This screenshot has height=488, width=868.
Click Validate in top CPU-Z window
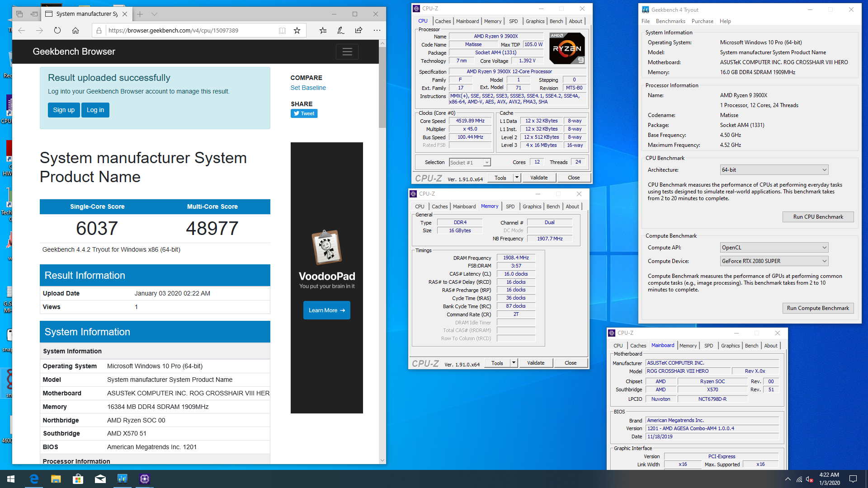(538, 178)
